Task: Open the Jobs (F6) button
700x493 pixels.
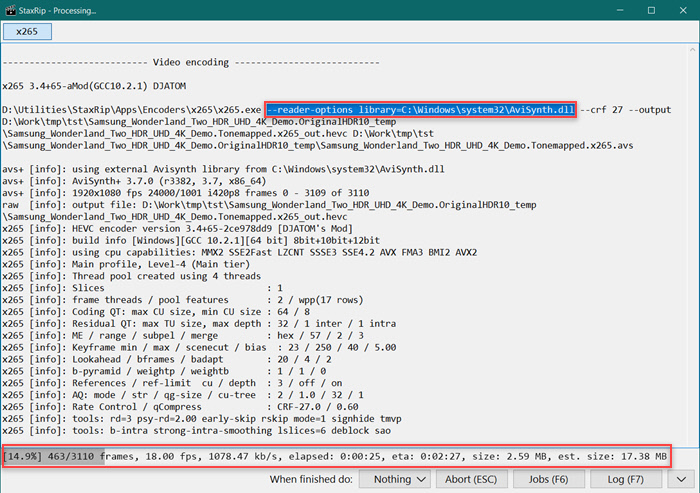Action: [x=549, y=479]
